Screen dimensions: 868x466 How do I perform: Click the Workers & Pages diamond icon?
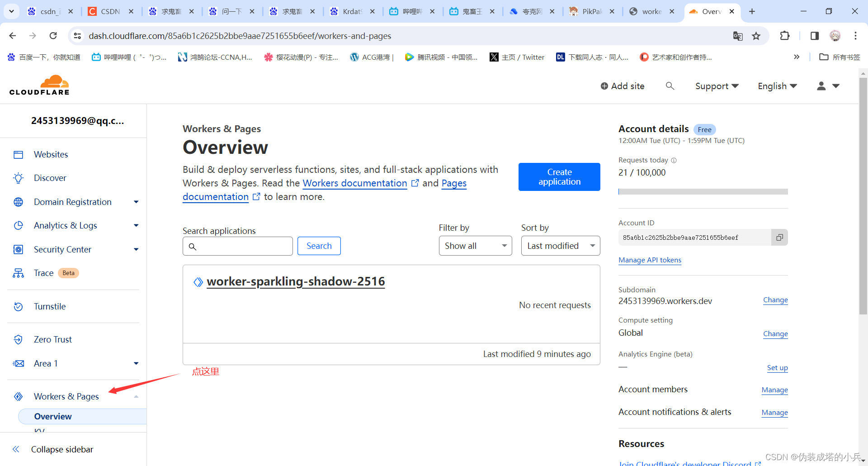point(18,397)
